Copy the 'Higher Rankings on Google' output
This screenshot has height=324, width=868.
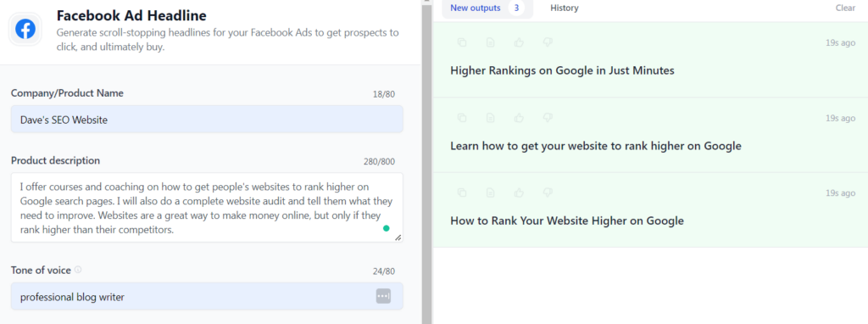pyautogui.click(x=462, y=42)
